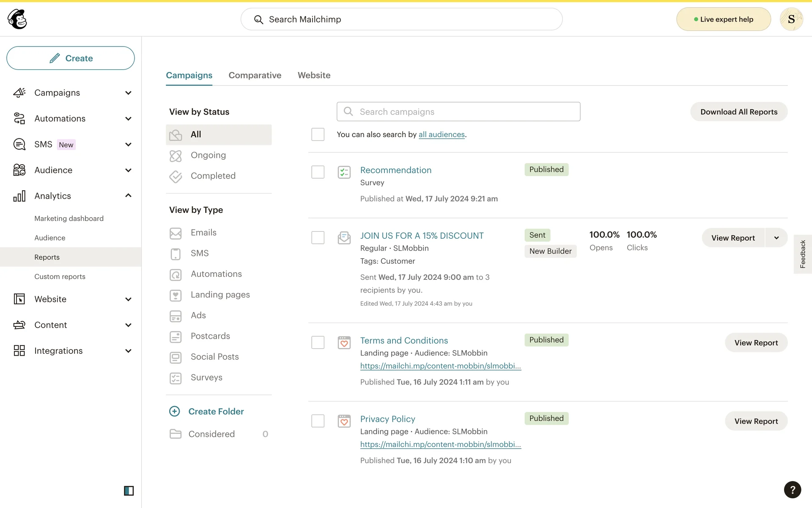Open the all audiences link

pyautogui.click(x=442, y=135)
